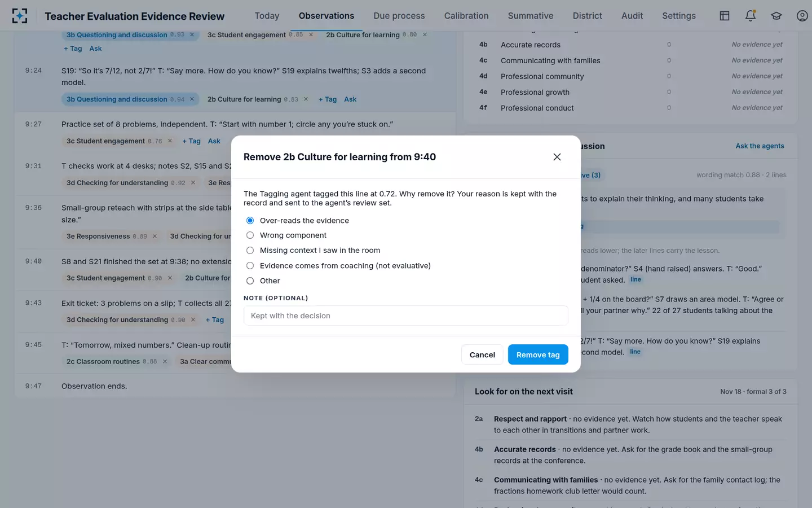
Task: Add a tag to the 9:24 line
Action: [x=328, y=99]
